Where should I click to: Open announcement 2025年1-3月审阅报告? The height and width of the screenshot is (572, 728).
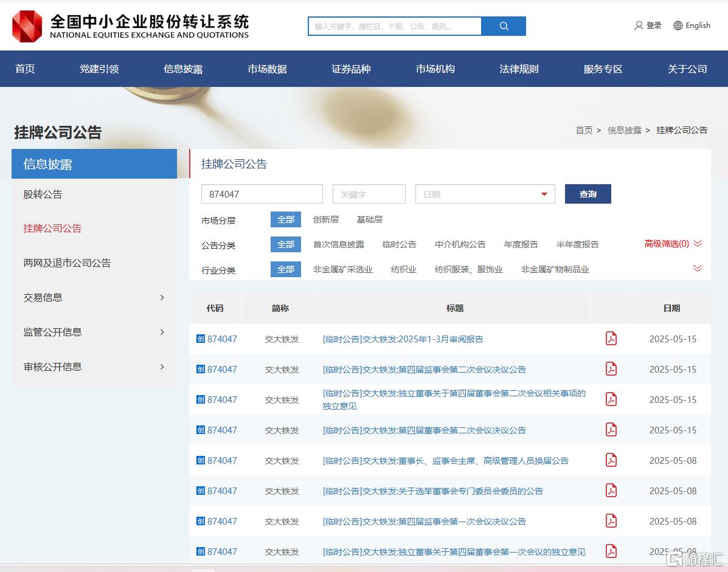click(x=403, y=339)
